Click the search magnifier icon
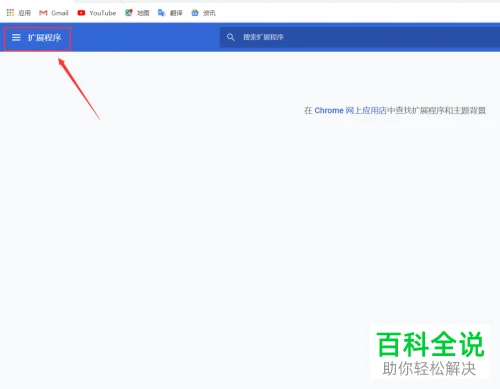The height and width of the screenshot is (389, 500). [230, 37]
